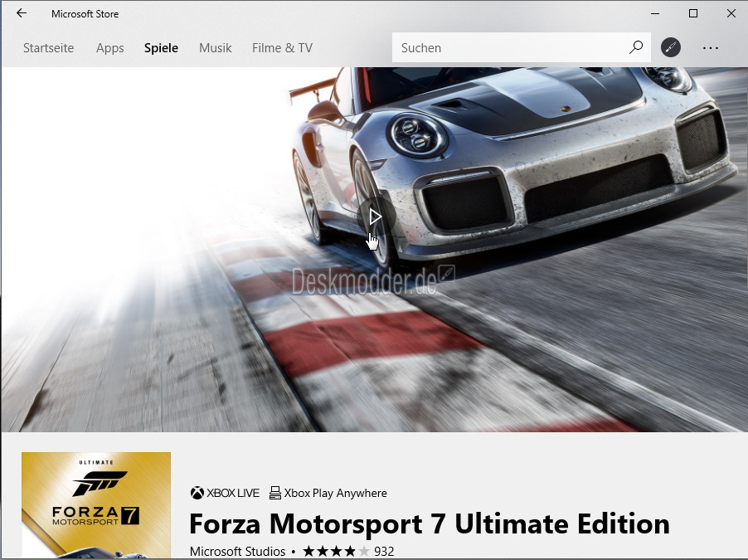Click the Forza Motorsport 7 Ultimate Edition title
This screenshot has height=560, width=748.
pyautogui.click(x=430, y=523)
